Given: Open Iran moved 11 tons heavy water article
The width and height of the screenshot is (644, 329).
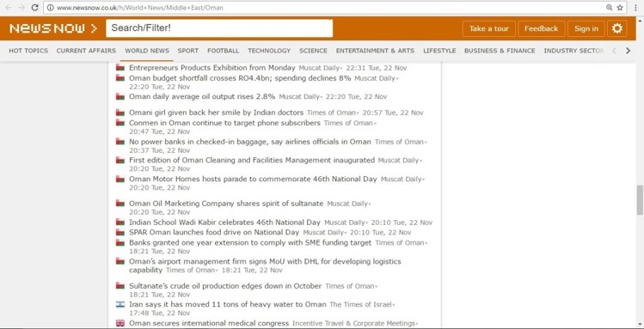Looking at the screenshot, I should pyautogui.click(x=228, y=304).
